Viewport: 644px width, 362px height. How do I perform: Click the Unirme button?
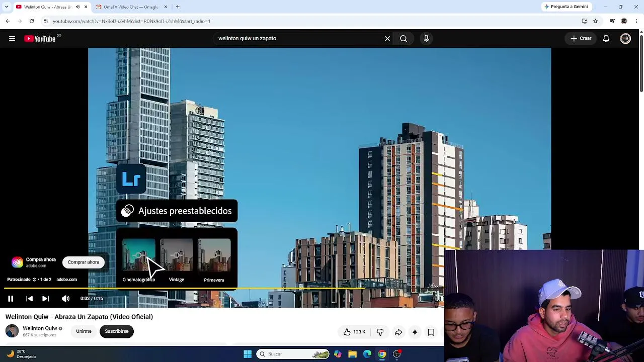(x=84, y=331)
